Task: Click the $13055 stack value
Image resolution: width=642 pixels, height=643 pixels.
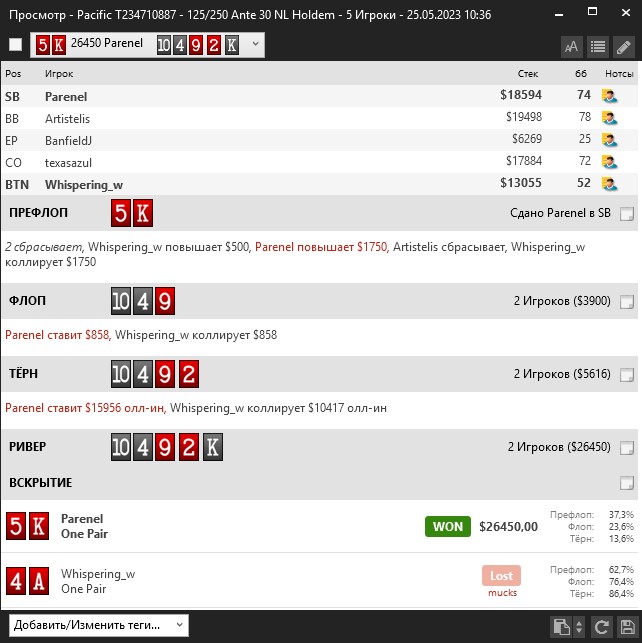Action: pos(521,183)
